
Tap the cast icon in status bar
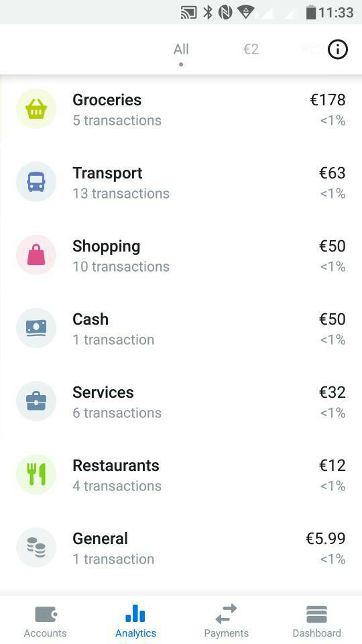pyautogui.click(x=189, y=13)
